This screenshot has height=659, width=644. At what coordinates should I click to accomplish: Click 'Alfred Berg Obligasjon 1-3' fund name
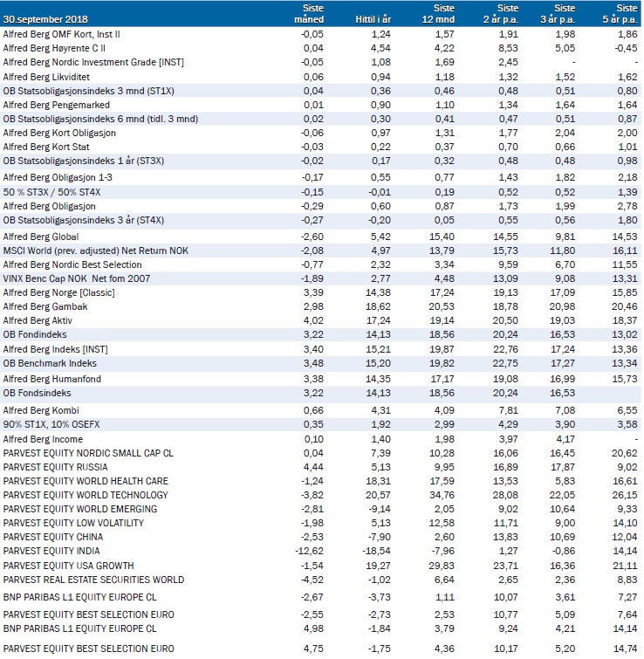click(x=58, y=177)
